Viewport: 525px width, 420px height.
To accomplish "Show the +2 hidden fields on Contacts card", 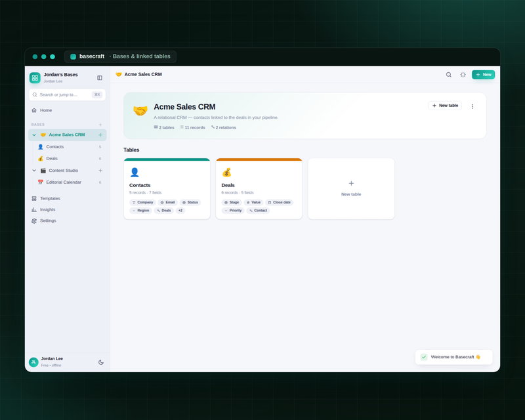I will (180, 211).
